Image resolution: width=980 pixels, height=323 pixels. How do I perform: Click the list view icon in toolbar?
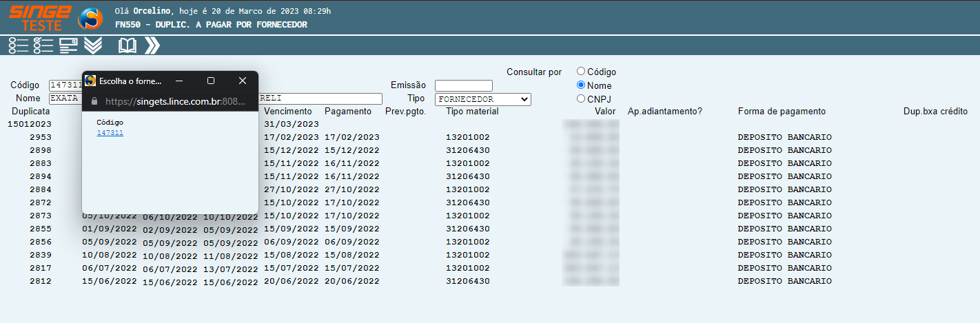[19, 45]
